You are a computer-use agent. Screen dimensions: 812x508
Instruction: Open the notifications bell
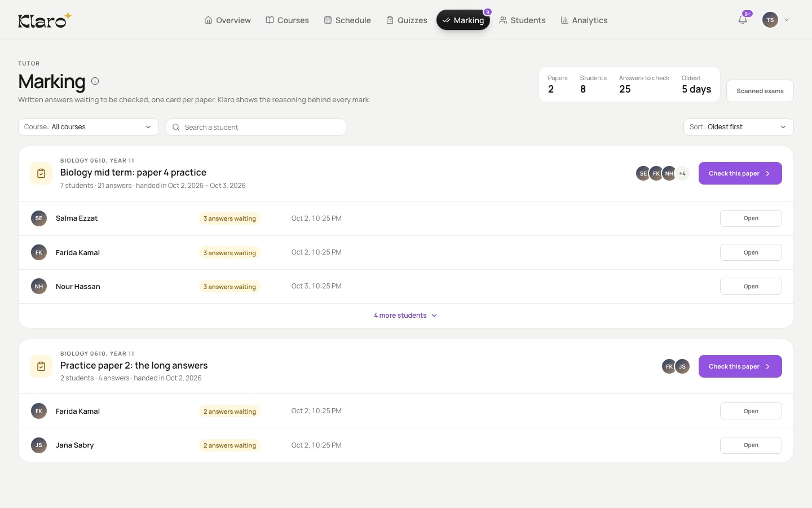pos(743,20)
